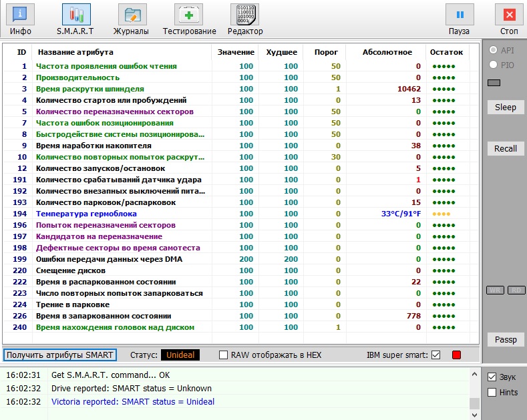
Task: Click log entry Get S.M.A.R.T. command... OK
Action: [x=110, y=375]
